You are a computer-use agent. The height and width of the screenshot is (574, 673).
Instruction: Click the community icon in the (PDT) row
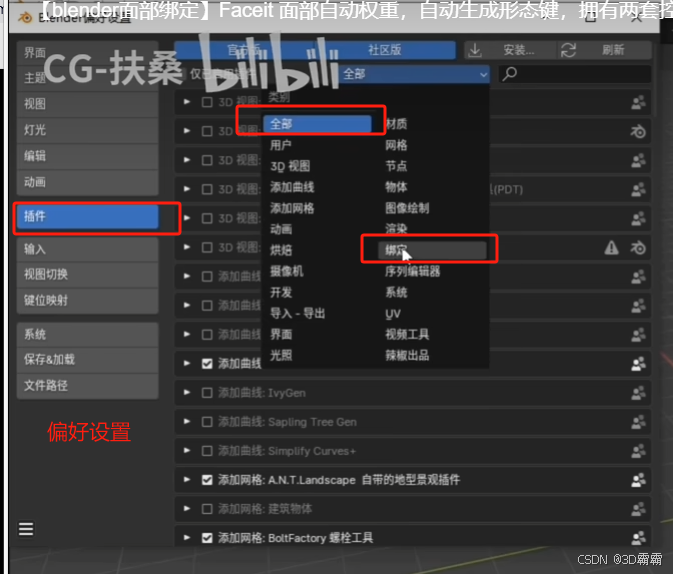pos(638,189)
